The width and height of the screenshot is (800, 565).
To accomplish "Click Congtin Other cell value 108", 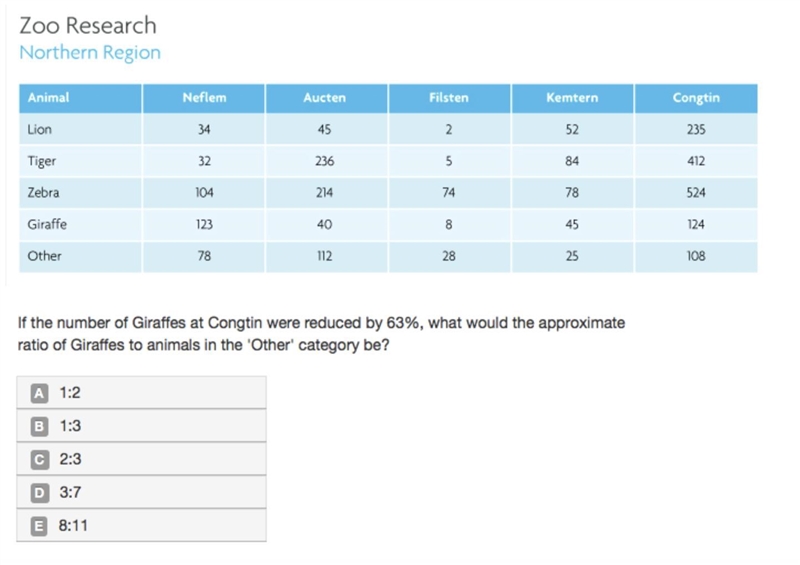I will pyautogui.click(x=696, y=256).
